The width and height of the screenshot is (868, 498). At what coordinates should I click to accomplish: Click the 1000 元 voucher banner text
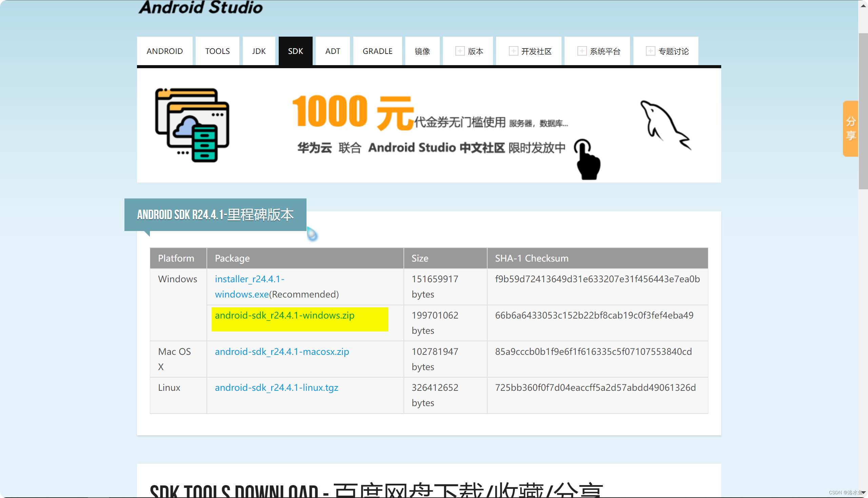[353, 112]
